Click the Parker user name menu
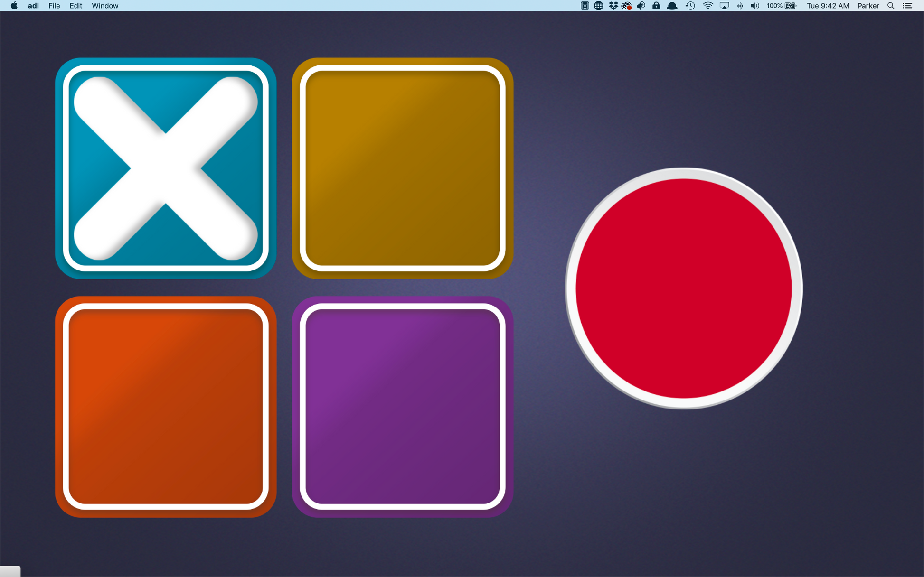Screen dimensions: 924x577 (868, 6)
